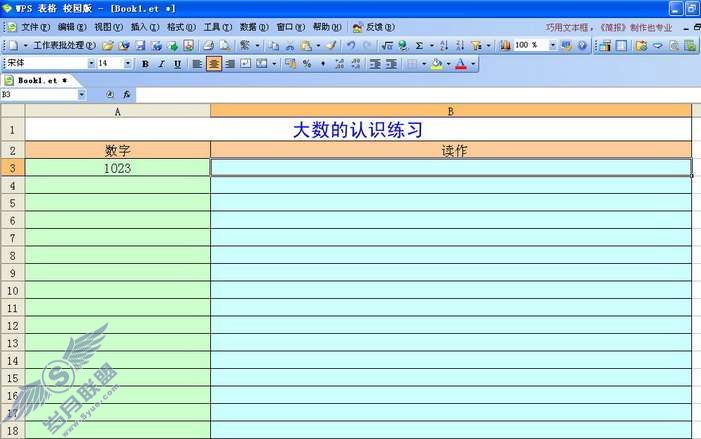Select the 数字 header cell
701x439 pixels.
[118, 150]
